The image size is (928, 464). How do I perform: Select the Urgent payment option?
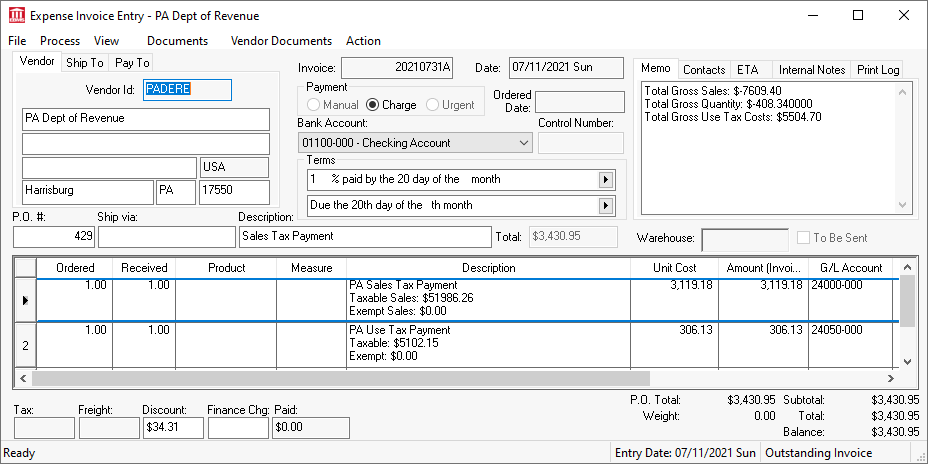click(x=433, y=105)
